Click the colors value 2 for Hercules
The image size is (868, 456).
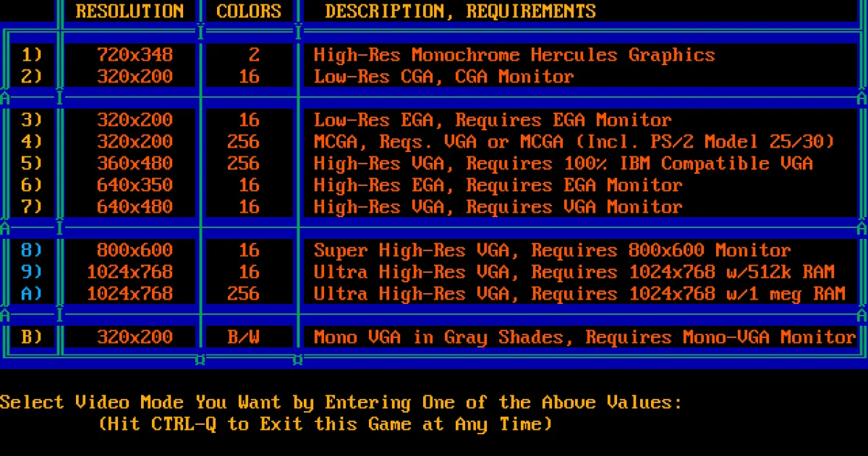(x=254, y=55)
